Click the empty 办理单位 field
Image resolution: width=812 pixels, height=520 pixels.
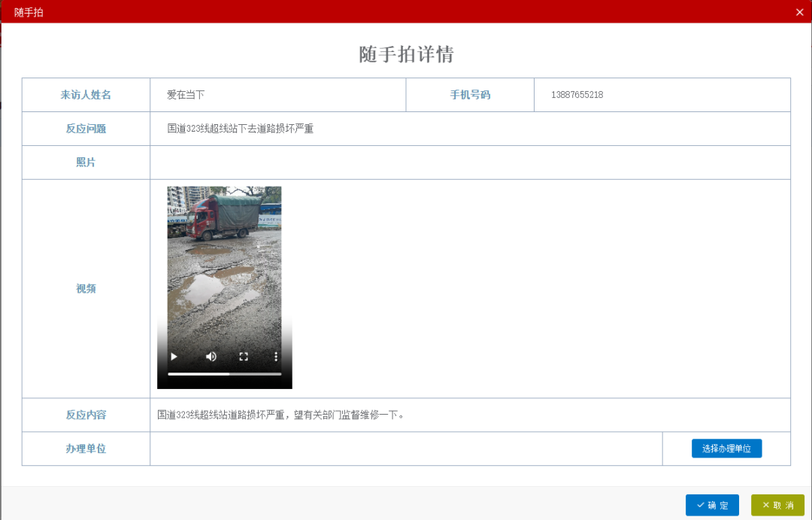pos(406,449)
